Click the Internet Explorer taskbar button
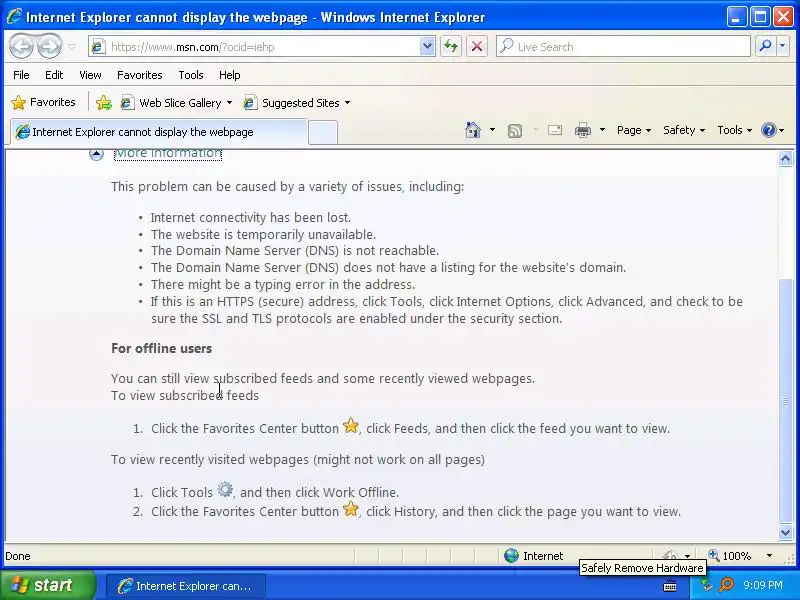The width and height of the screenshot is (800, 600). (186, 586)
